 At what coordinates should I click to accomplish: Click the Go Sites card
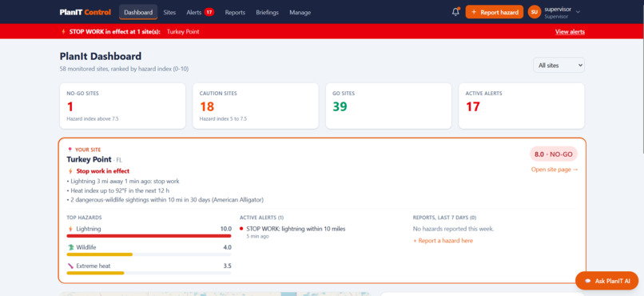coord(388,106)
